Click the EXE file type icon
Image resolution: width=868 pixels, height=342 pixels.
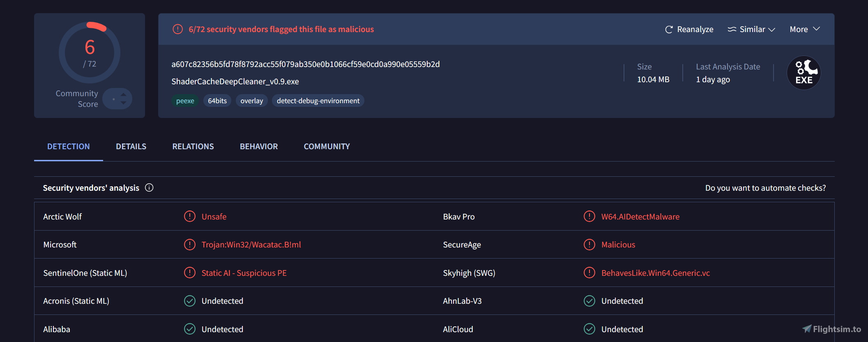click(804, 73)
